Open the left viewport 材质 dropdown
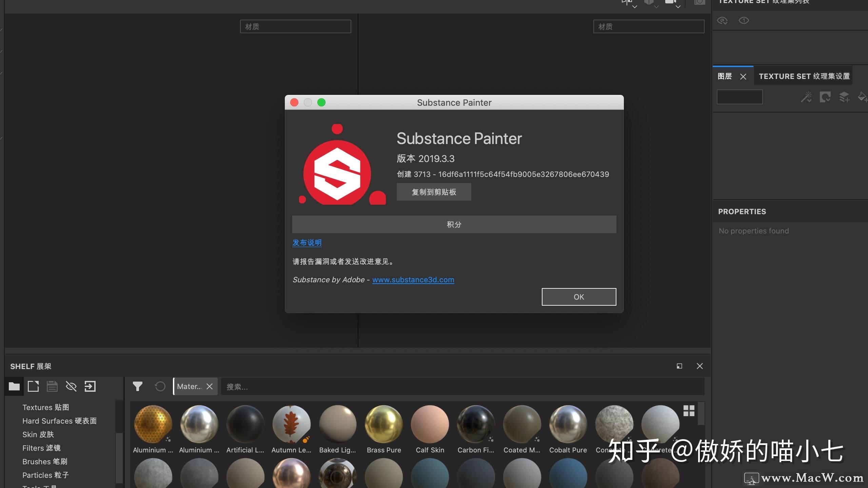 click(x=295, y=26)
